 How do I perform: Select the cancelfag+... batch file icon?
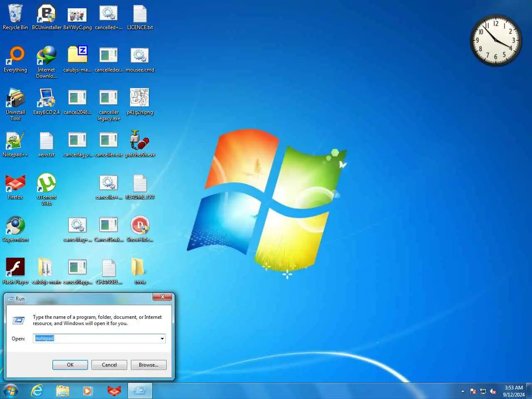(x=77, y=229)
